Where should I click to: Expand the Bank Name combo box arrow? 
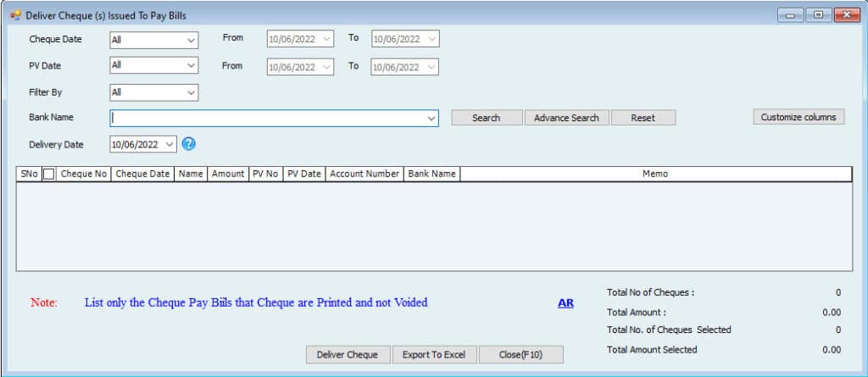[x=431, y=119]
